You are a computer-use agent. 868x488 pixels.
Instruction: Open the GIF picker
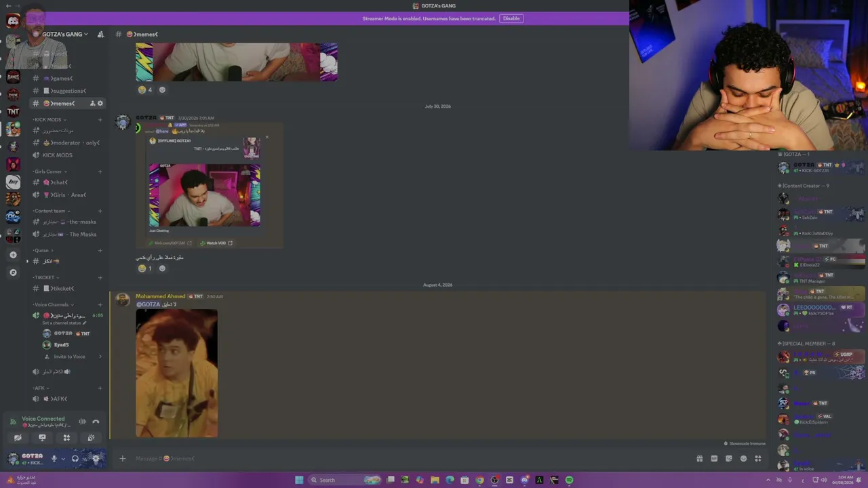tap(714, 459)
